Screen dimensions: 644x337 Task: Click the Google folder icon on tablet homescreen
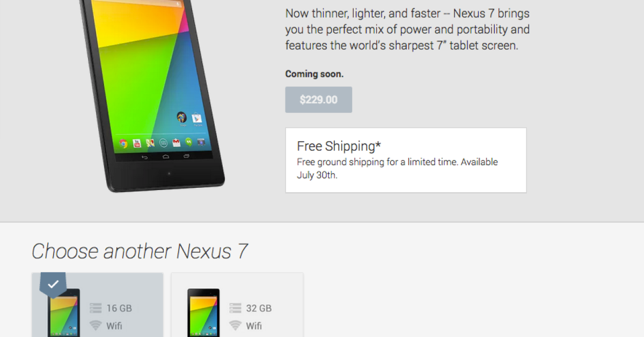click(182, 117)
